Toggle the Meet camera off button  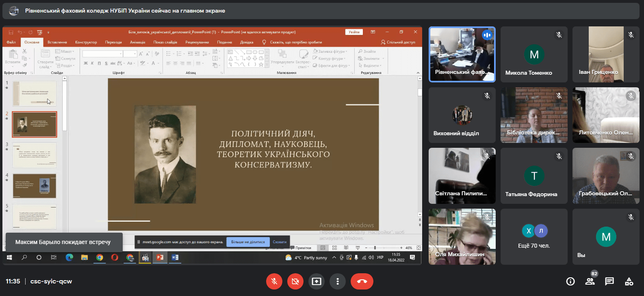tap(295, 281)
